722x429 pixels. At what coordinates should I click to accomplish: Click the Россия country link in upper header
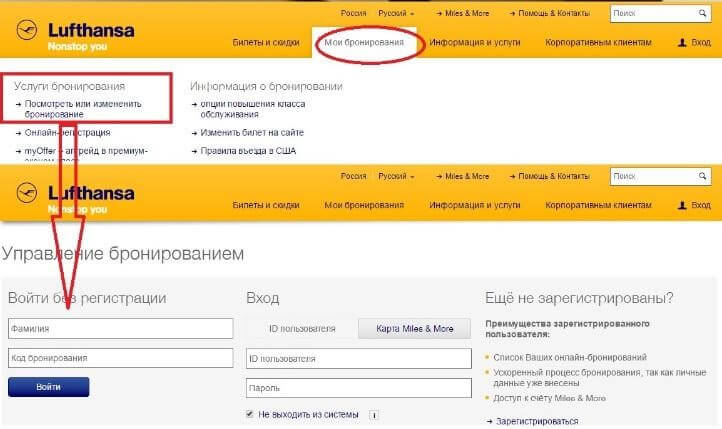(354, 13)
